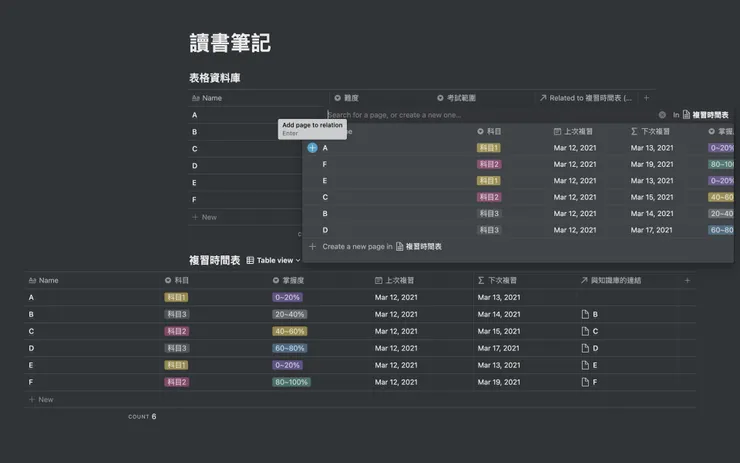The image size is (740, 463).
Task: Open Table view dropdown chevron
Action: 298,260
